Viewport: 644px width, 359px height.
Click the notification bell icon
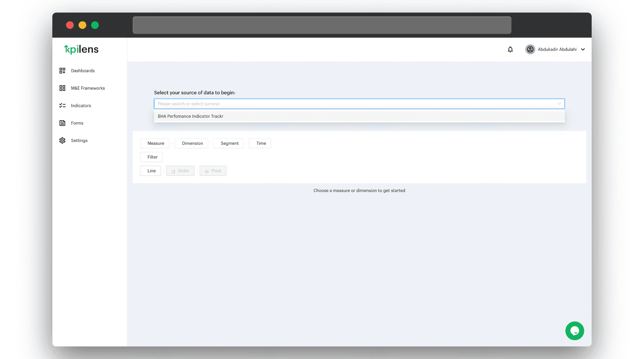pos(510,49)
